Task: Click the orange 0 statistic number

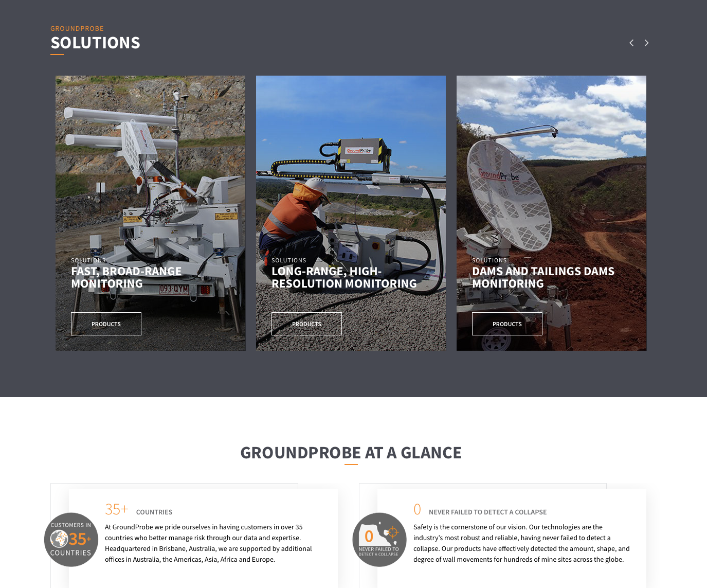Action: (x=417, y=509)
